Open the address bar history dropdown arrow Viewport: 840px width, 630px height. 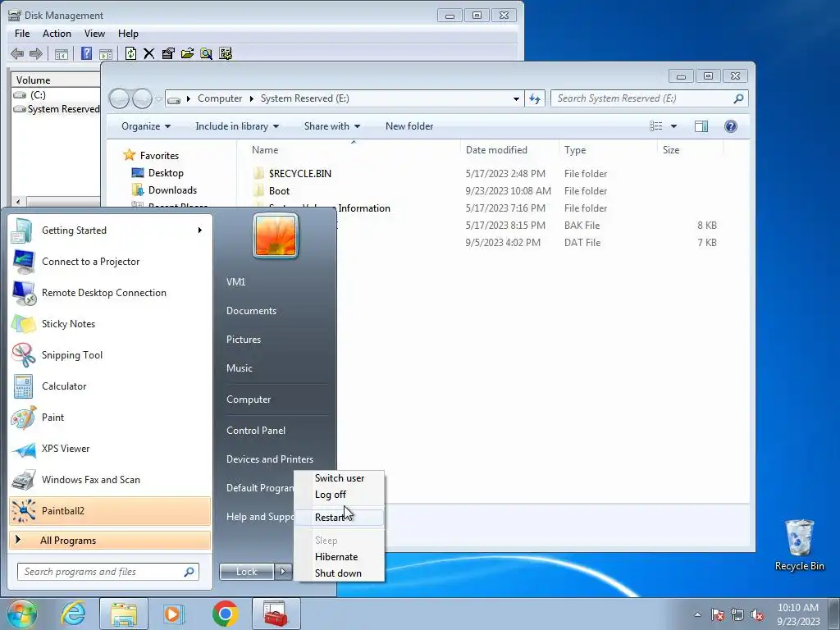coord(516,98)
